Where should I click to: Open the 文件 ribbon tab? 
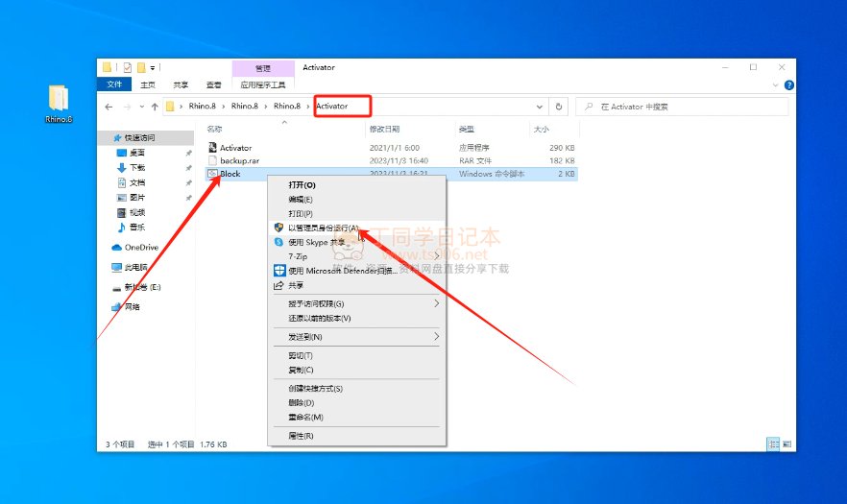(x=114, y=84)
